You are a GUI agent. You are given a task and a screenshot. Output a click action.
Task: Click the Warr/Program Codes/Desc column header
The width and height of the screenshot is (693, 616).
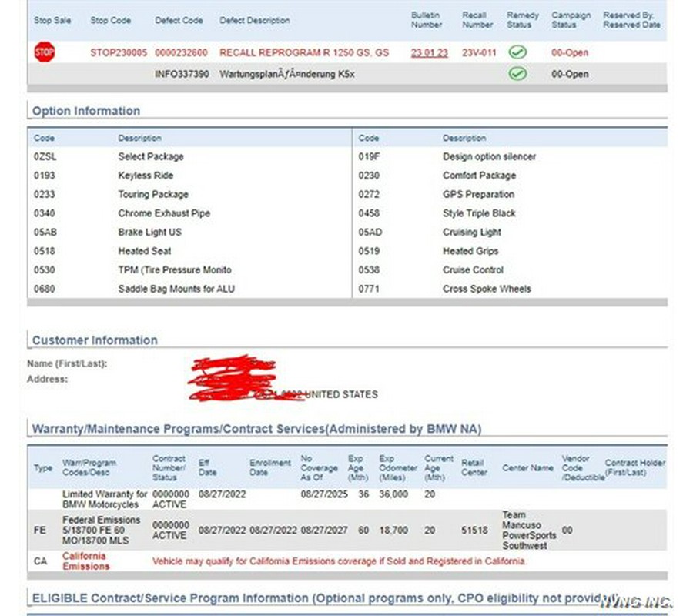pyautogui.click(x=89, y=467)
